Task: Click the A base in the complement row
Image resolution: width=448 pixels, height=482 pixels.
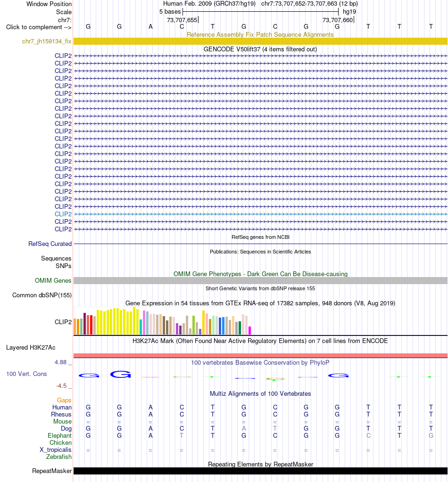Action: pyautogui.click(x=150, y=27)
